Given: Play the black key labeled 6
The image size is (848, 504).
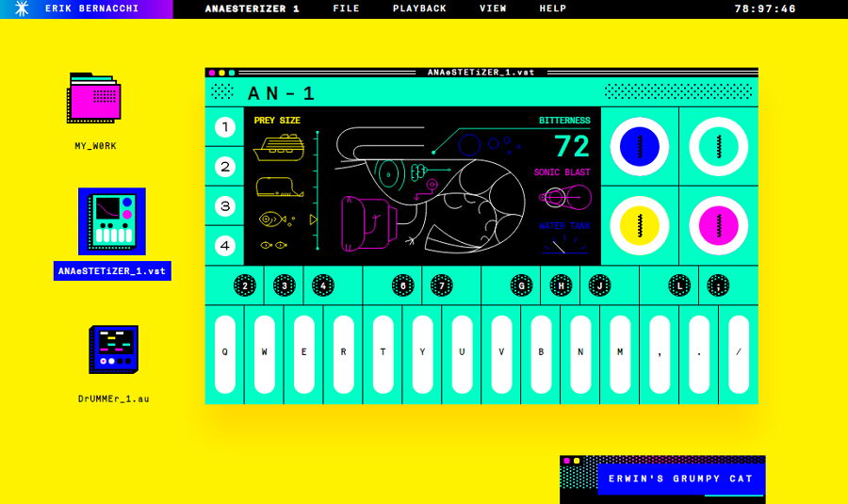Looking at the screenshot, I should click(403, 285).
